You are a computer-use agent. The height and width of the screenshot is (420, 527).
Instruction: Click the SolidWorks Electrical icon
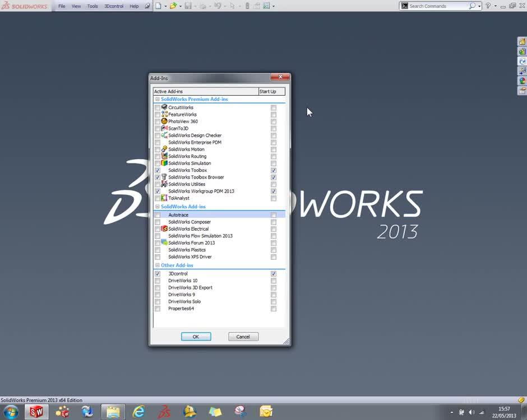point(164,228)
